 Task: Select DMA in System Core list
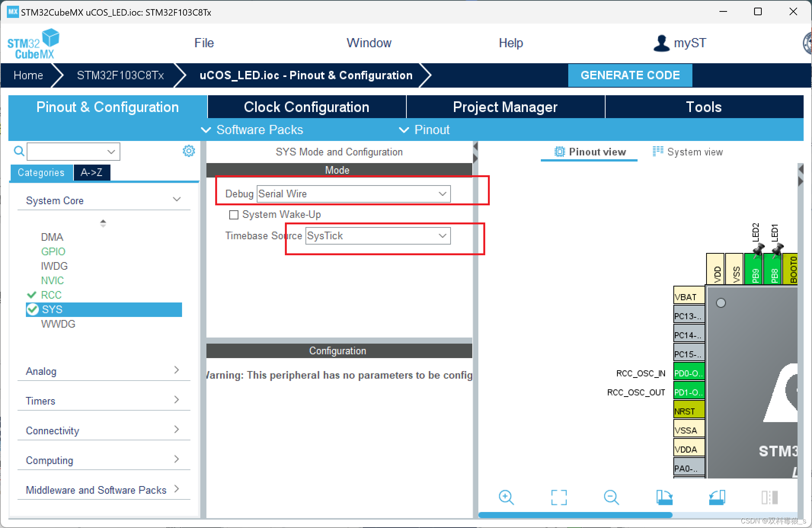pyautogui.click(x=52, y=237)
